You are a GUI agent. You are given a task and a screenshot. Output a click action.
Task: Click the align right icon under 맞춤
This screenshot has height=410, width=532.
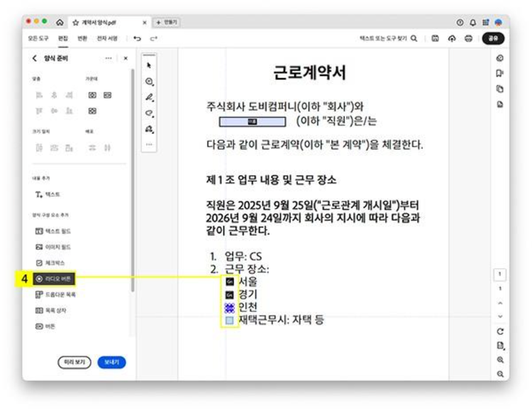tap(70, 95)
